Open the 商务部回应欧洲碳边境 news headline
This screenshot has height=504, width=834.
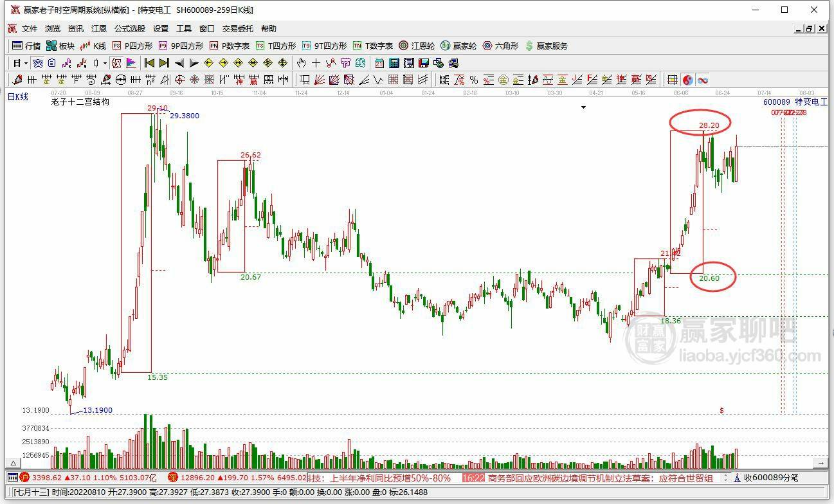[x=601, y=478]
